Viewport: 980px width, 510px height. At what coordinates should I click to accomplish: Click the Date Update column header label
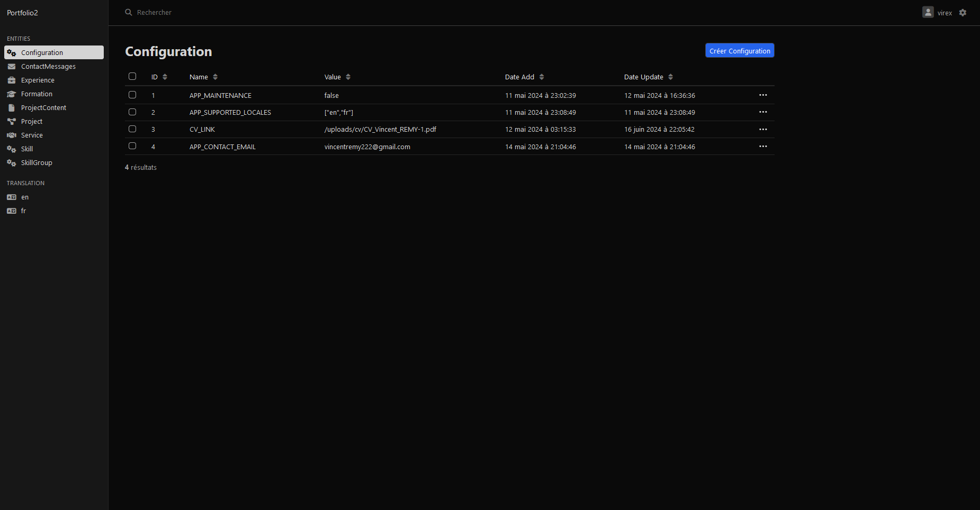click(643, 77)
